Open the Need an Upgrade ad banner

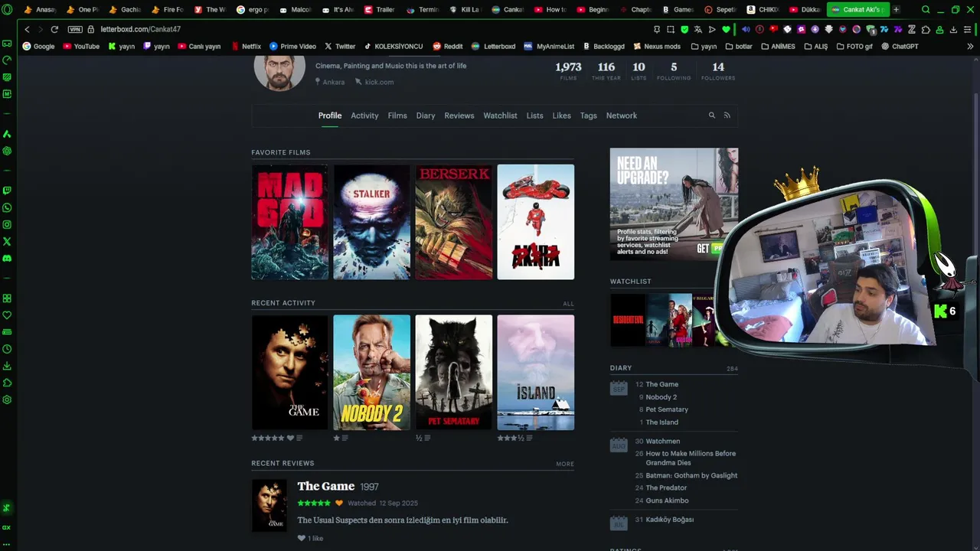pos(674,204)
